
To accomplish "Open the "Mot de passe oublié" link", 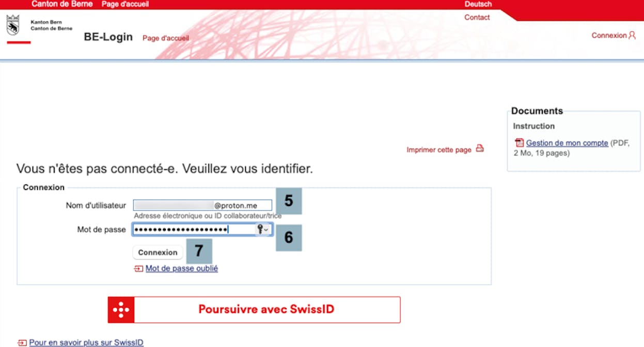I will click(x=181, y=268).
